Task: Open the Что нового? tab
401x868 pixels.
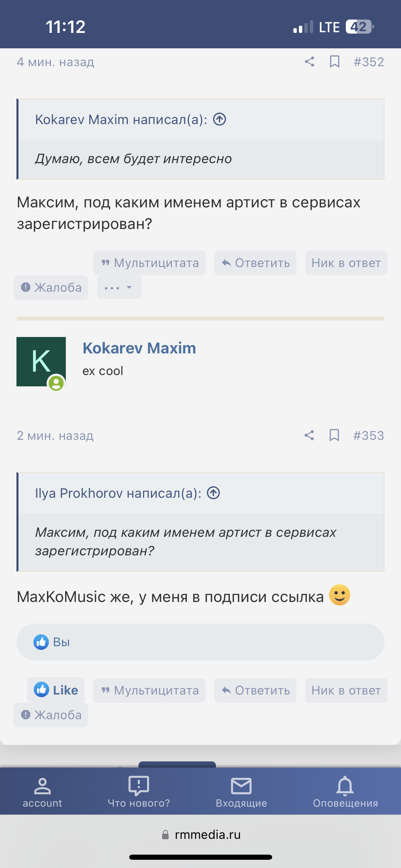Action: 139,791
